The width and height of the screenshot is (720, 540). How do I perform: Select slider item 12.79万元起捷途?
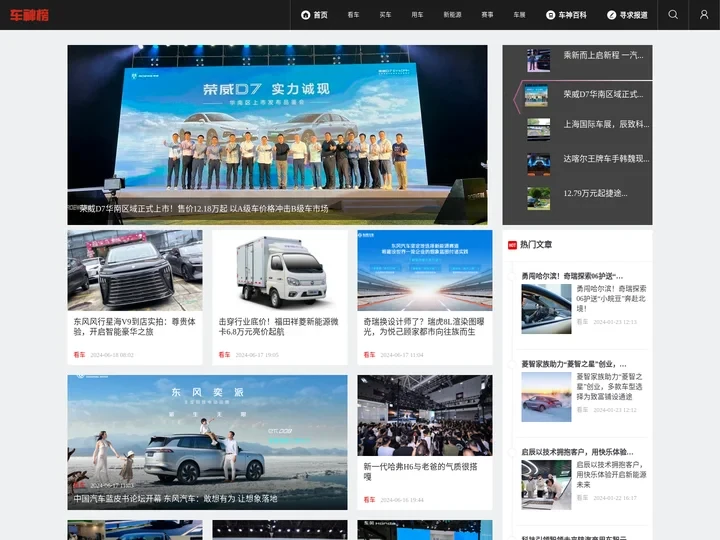tap(595, 193)
